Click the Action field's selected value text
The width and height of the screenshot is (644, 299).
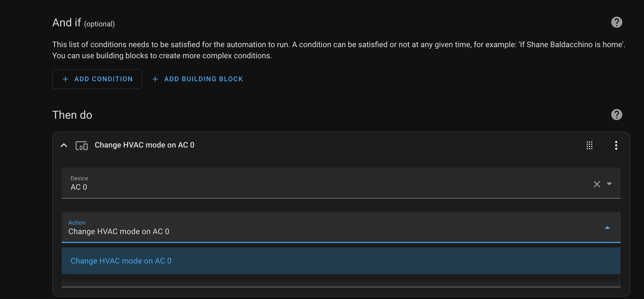(x=119, y=232)
